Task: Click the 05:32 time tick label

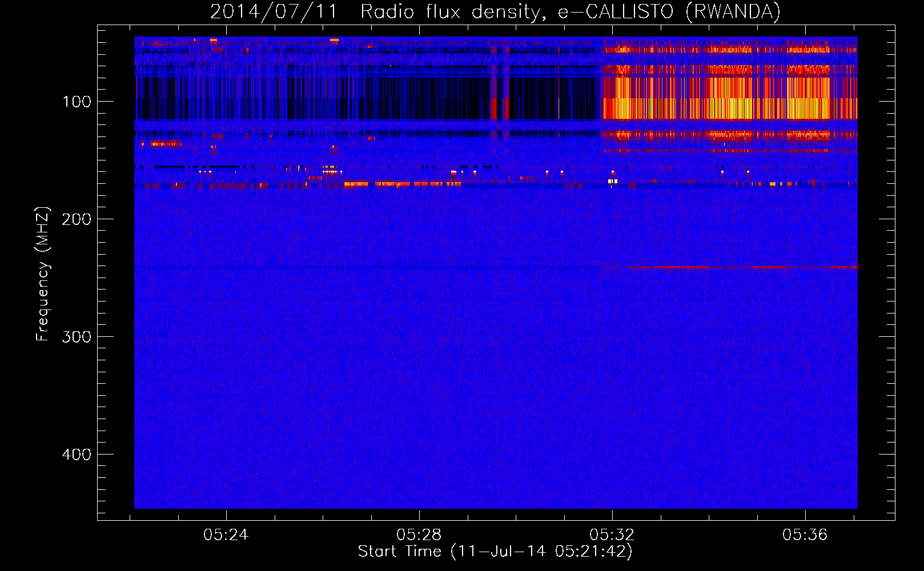Action: (612, 535)
